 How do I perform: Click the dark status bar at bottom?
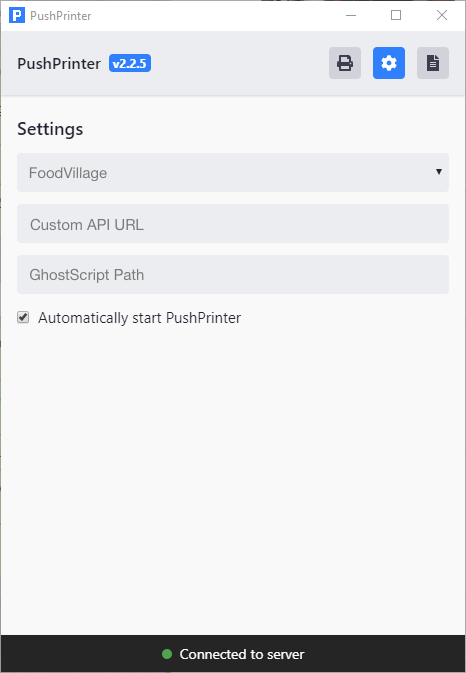(x=233, y=654)
